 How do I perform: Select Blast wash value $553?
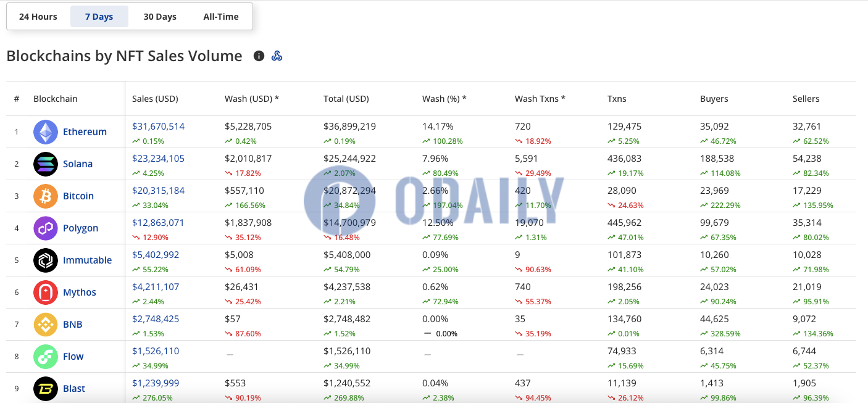point(235,383)
